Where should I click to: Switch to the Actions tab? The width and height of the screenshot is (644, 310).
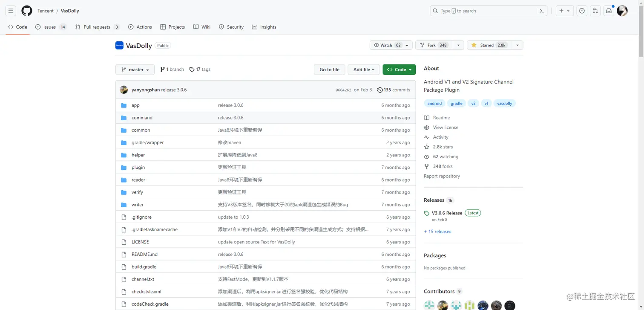click(140, 27)
